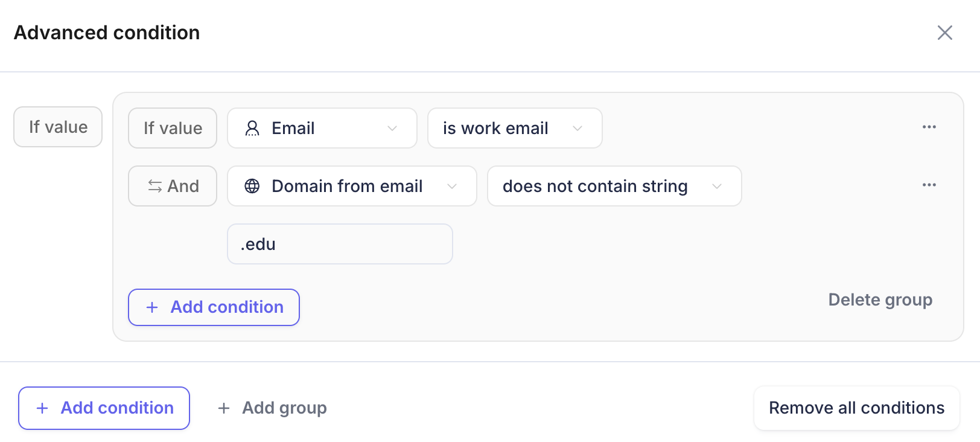
Task: Expand the Email attribute dropdown
Action: pyautogui.click(x=322, y=128)
